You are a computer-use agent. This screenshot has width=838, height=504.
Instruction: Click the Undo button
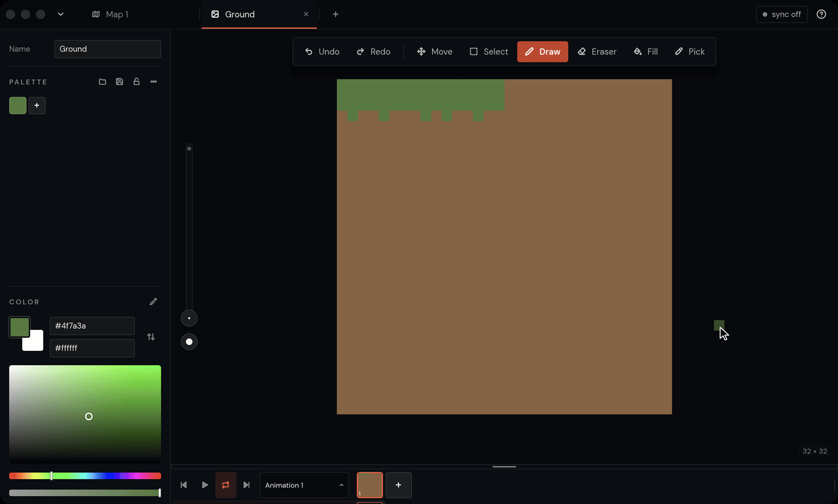(x=322, y=52)
